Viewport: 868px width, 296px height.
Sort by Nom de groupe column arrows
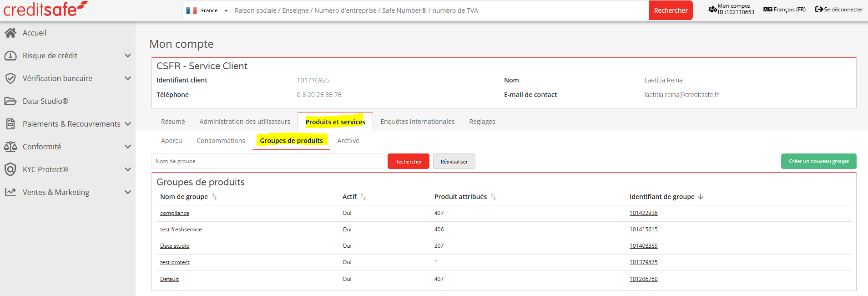214,197
